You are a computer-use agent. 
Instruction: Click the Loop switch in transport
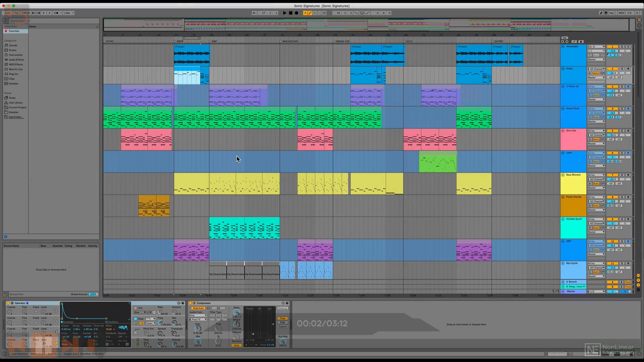click(362, 13)
